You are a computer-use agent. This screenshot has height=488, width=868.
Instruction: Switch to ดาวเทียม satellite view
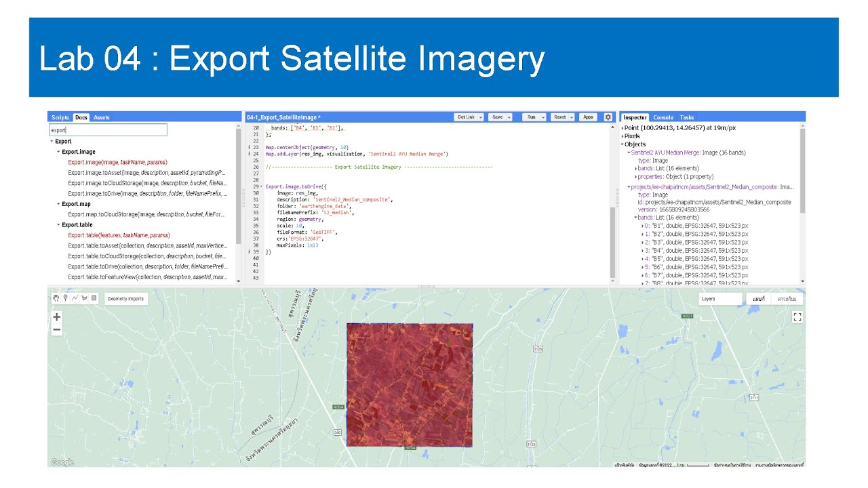click(x=787, y=299)
